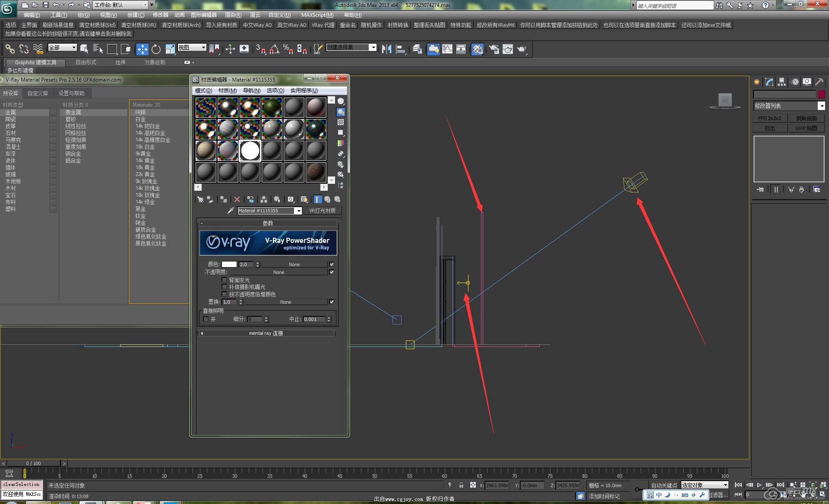Toggle the Angle Snap icon
Image resolution: width=829 pixels, height=504 pixels.
[274, 49]
